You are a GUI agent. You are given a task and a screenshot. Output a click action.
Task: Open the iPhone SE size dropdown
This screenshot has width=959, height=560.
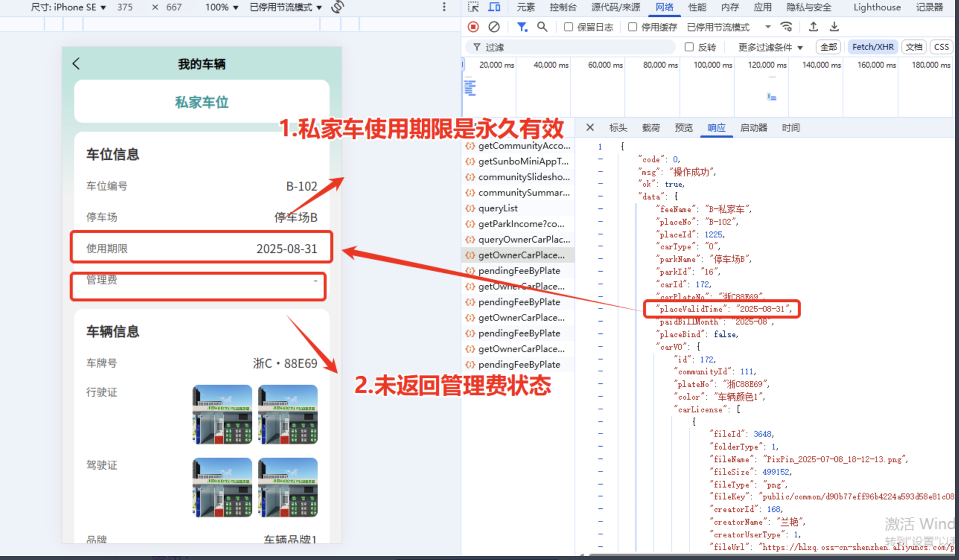[68, 7]
